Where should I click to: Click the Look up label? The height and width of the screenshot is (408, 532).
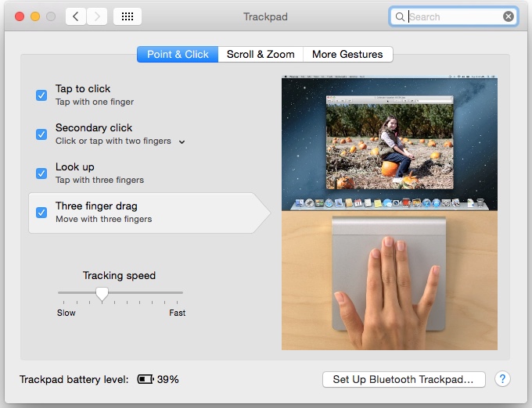coord(75,166)
